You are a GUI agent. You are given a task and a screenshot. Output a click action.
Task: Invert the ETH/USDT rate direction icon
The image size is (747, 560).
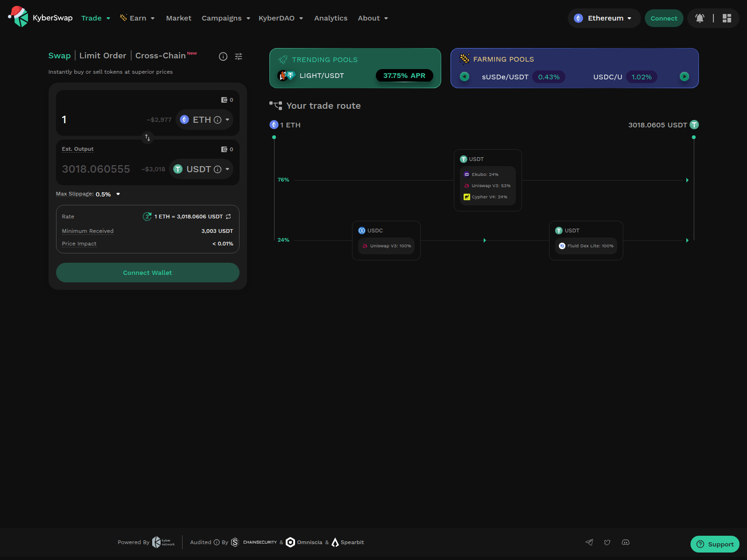pos(228,217)
